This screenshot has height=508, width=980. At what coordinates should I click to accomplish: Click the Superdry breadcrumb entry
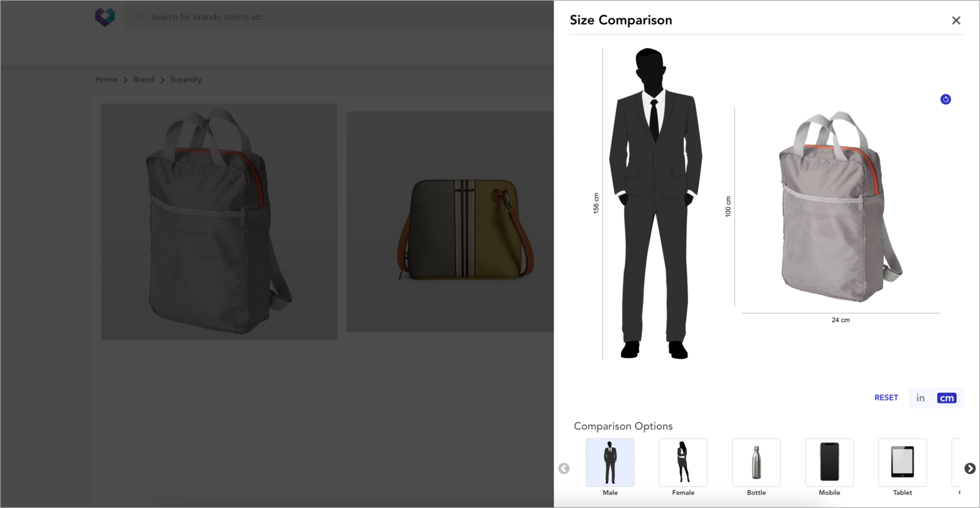click(185, 79)
